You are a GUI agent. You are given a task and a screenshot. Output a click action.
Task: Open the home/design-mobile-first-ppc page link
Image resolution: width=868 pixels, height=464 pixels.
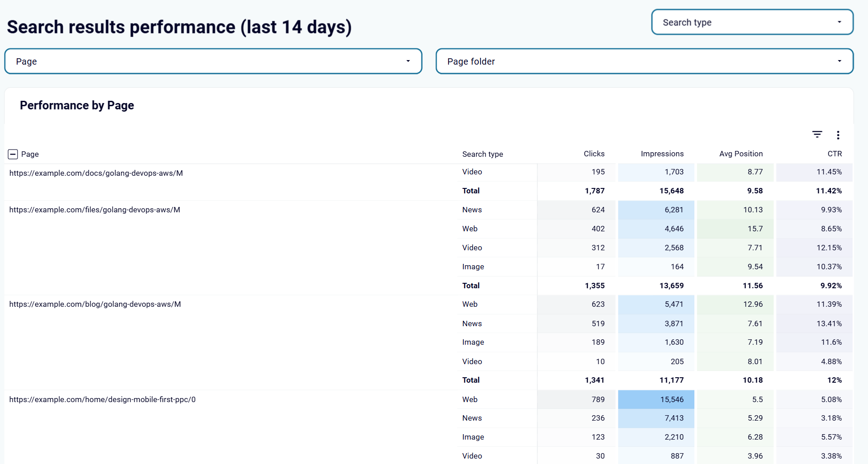click(103, 399)
